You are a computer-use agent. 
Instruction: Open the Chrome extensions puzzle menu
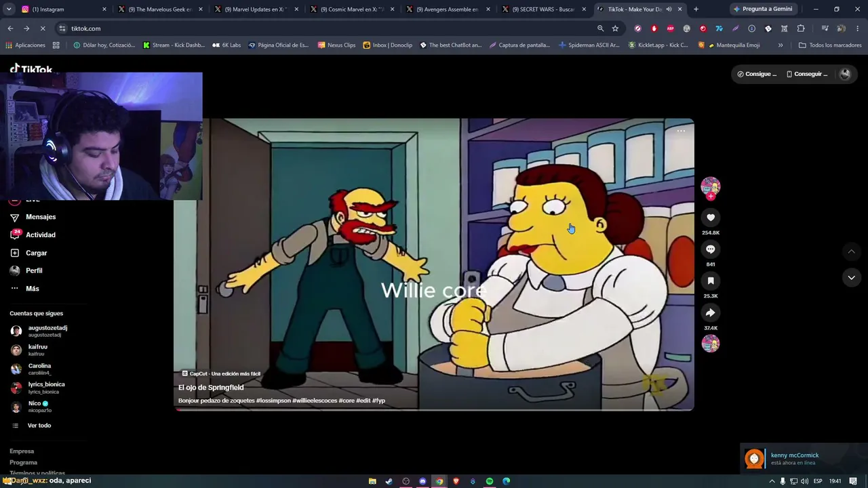point(801,28)
